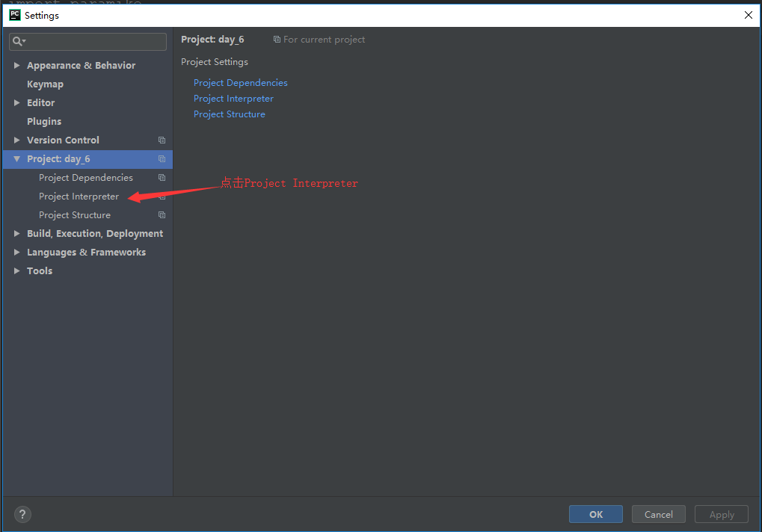
Task: Close the Settings dialog with X
Action: click(x=749, y=15)
